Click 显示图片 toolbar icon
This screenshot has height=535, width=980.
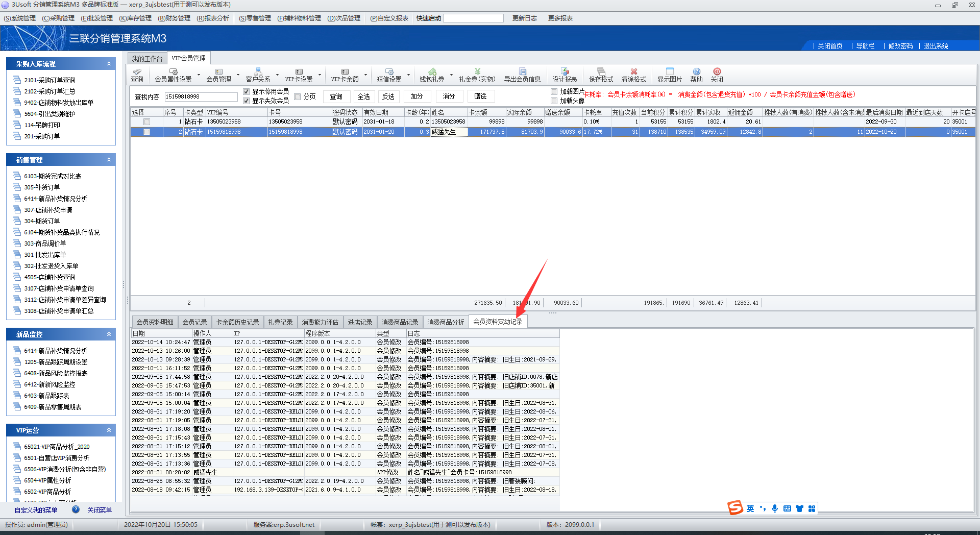[x=670, y=75]
